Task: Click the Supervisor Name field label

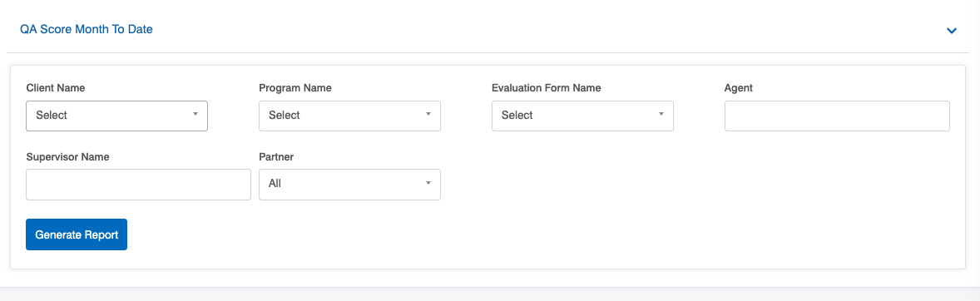Action: (x=68, y=157)
